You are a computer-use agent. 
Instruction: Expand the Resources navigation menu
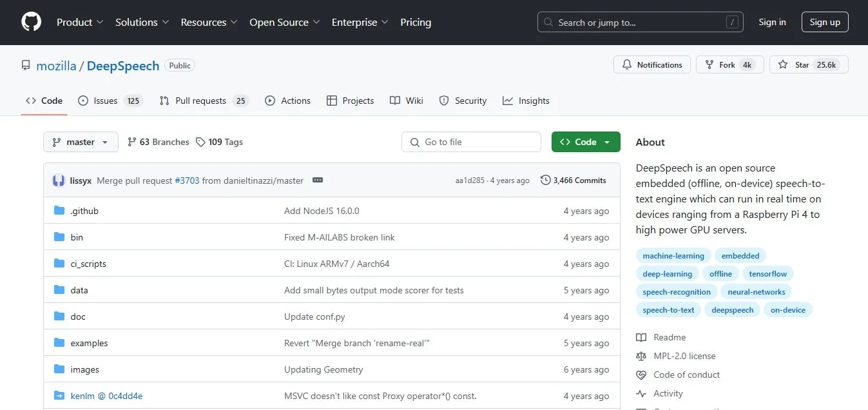(x=209, y=22)
